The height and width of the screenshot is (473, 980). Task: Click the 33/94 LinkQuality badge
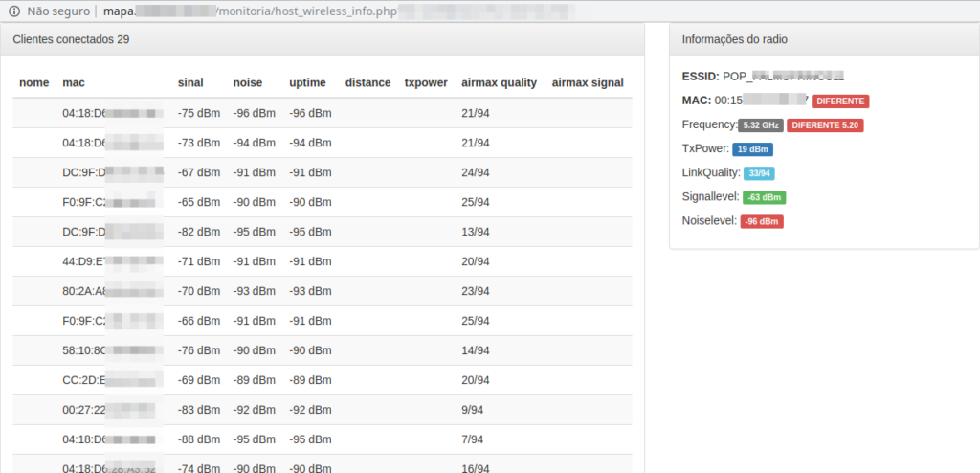[x=760, y=173]
